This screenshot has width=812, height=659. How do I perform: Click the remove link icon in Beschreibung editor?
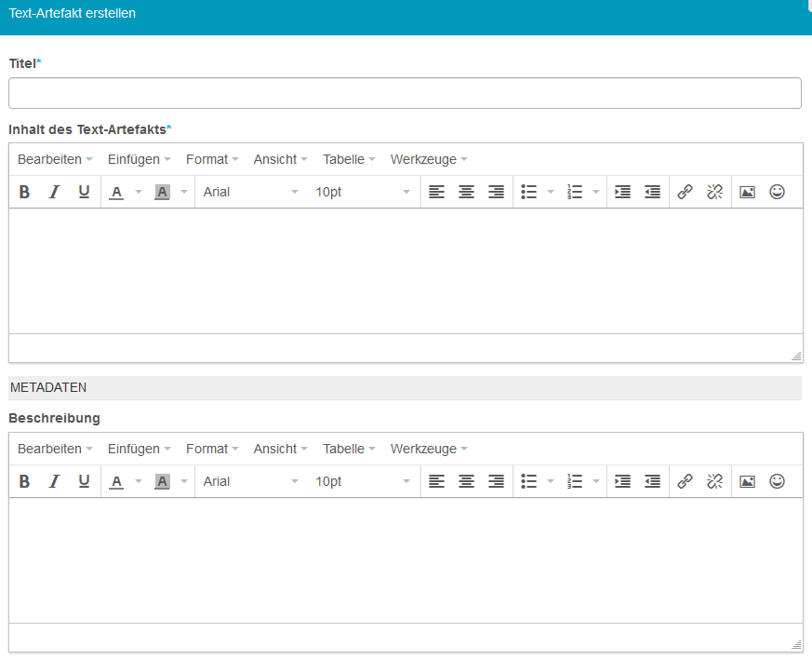714,481
